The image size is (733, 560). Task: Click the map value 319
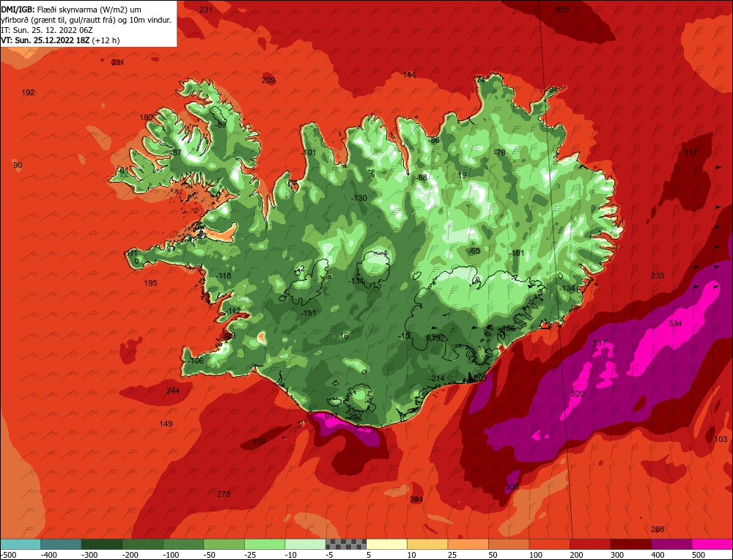259,441
